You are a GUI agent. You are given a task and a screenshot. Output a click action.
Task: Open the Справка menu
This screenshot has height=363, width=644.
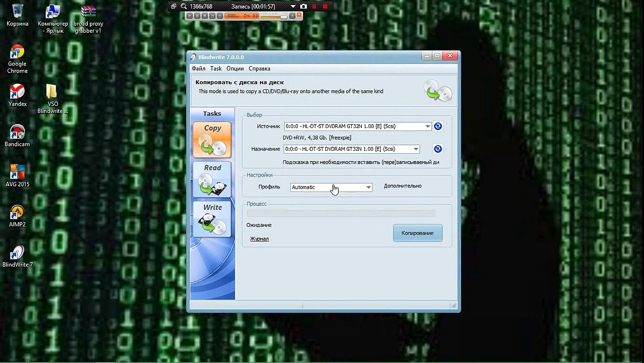point(259,69)
